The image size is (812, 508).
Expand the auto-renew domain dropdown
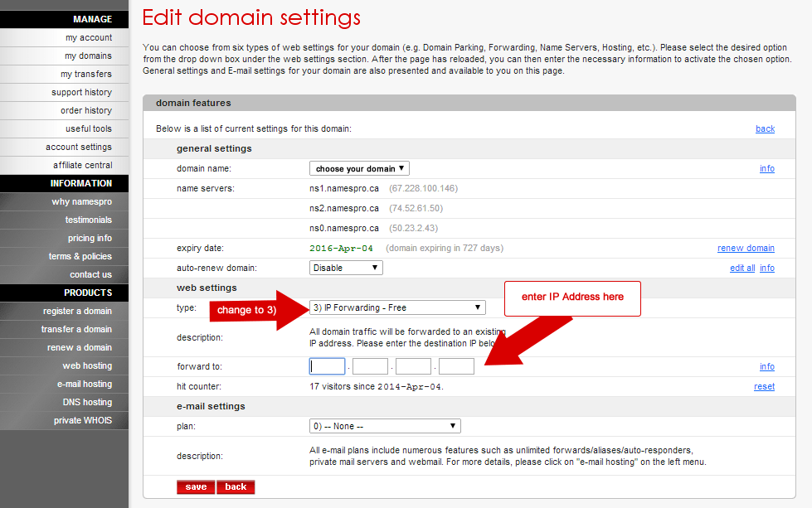345,267
